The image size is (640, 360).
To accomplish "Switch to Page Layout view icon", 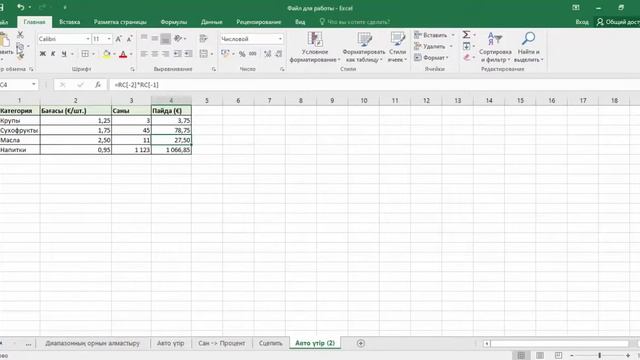I will [540, 356].
